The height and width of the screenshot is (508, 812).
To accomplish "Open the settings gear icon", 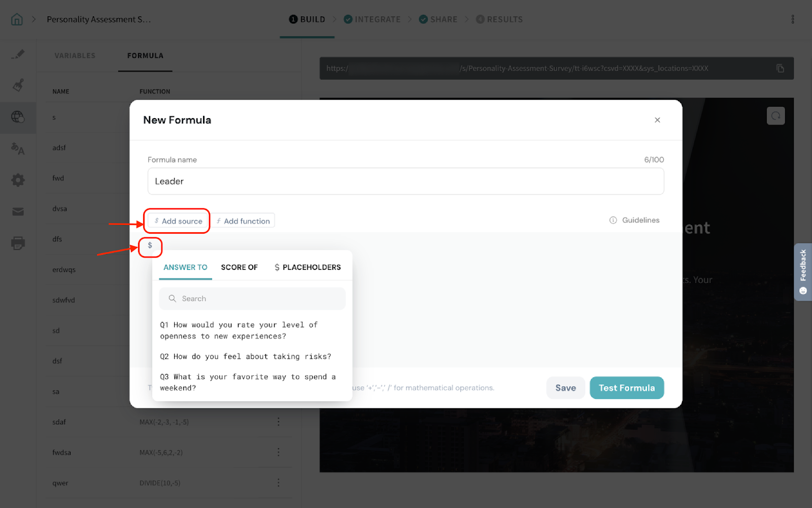I will (x=18, y=180).
